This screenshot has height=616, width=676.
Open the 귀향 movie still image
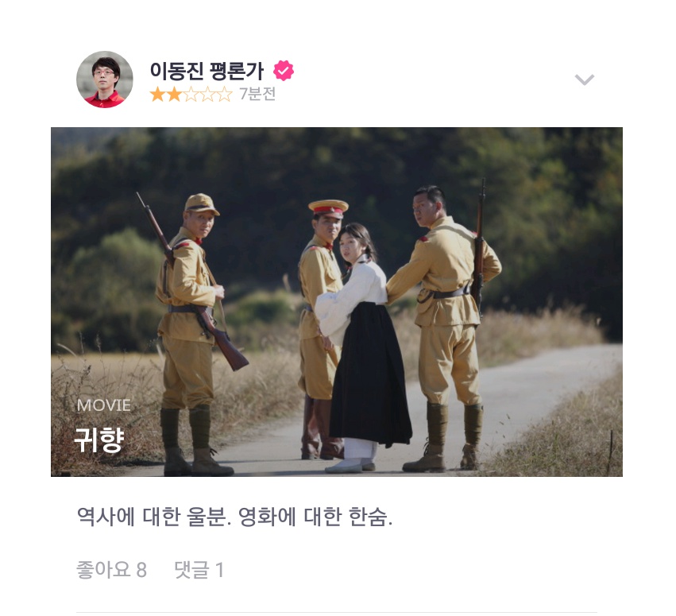(x=337, y=301)
